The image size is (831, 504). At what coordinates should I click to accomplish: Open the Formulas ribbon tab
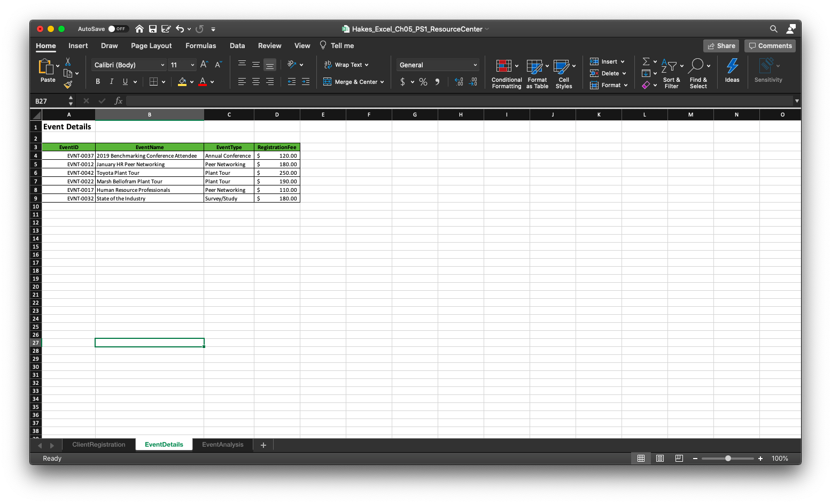200,45
